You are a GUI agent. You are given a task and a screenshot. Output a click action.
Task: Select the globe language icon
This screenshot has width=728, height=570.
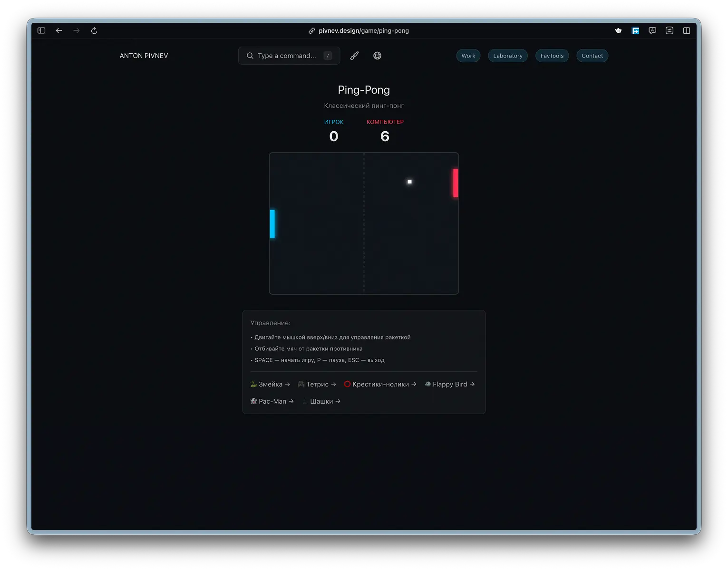(x=377, y=56)
